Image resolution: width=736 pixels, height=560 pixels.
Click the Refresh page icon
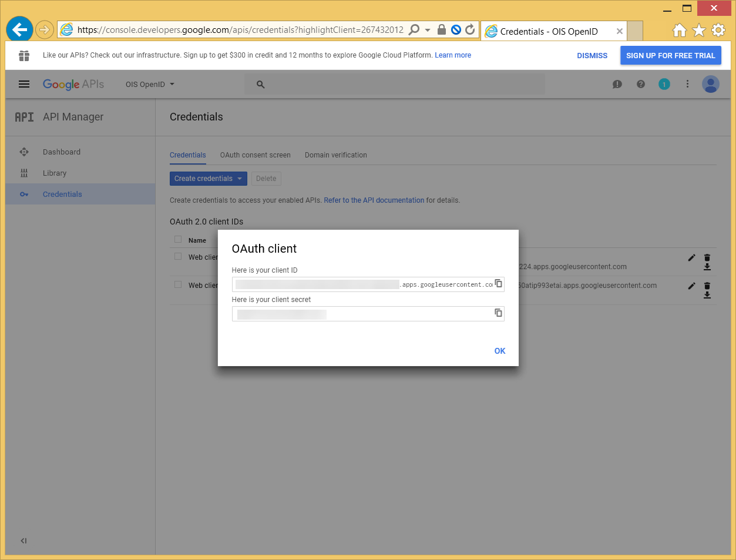point(470,29)
